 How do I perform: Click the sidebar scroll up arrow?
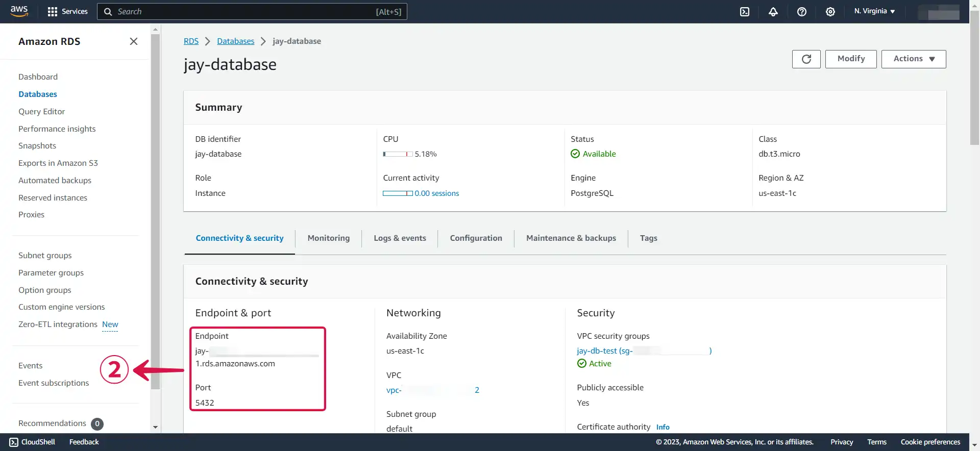click(155, 30)
